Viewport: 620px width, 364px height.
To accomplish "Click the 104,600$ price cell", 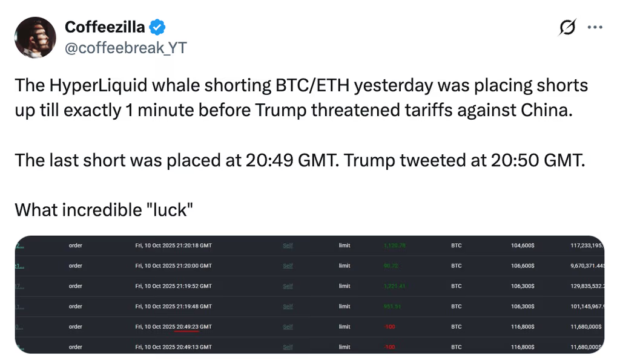I will click(522, 245).
